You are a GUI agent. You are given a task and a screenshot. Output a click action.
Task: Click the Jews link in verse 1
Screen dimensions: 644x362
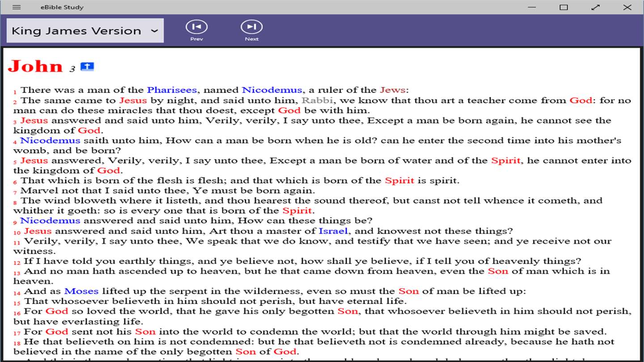coord(393,90)
